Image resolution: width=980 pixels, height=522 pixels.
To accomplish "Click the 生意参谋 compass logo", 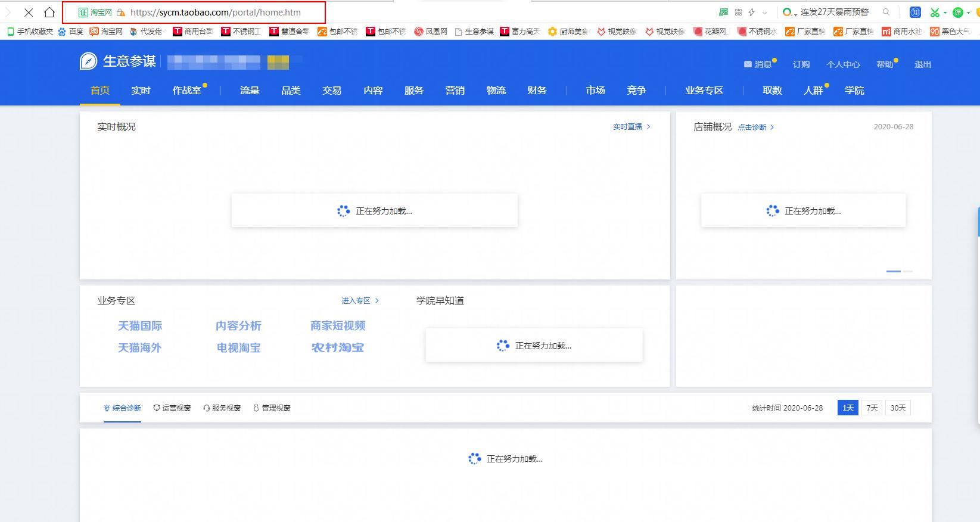I will click(88, 61).
